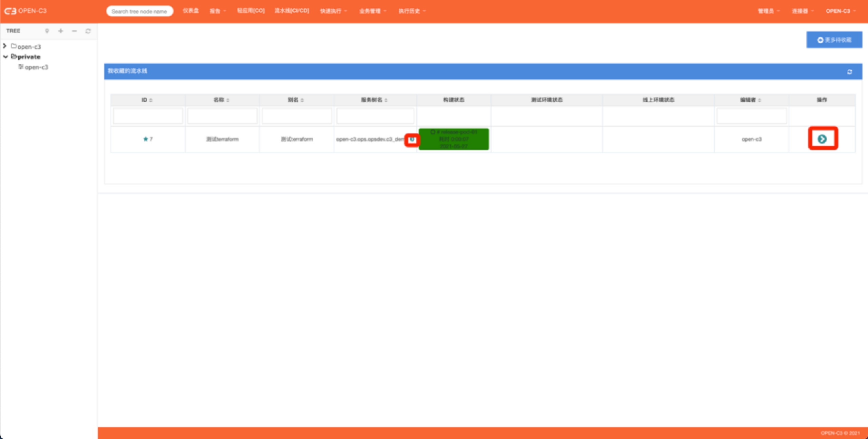Go to 流水线[CI/CD] menu item
This screenshot has height=439, width=868.
(292, 11)
